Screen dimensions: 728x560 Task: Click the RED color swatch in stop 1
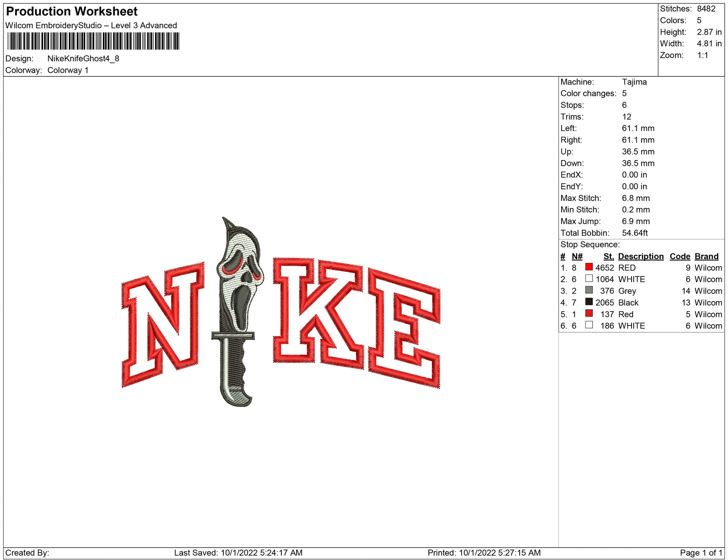[589, 267]
